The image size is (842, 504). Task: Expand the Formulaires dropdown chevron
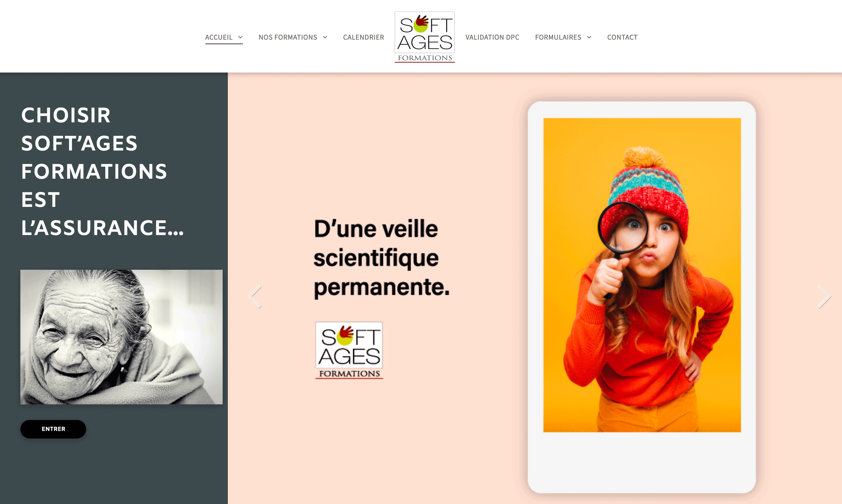pos(589,37)
